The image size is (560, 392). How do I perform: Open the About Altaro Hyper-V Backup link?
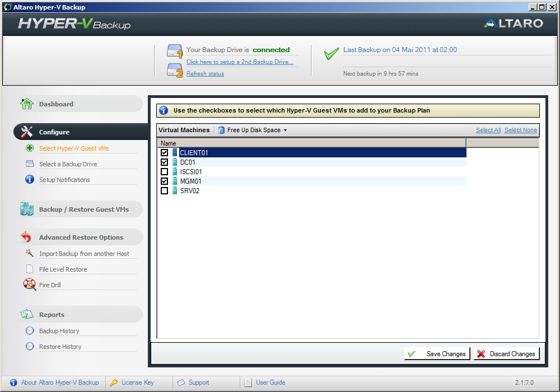[60, 382]
